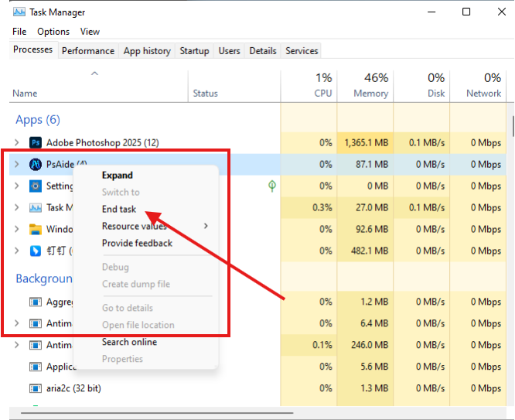Click the Task Manager process row icon
This screenshot has width=515, height=420.
[x=36, y=207]
